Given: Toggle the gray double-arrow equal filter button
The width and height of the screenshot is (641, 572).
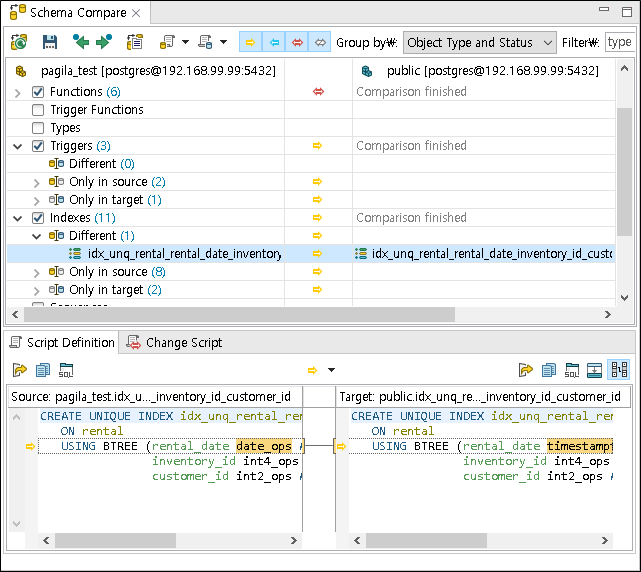Looking at the screenshot, I should click(320, 42).
